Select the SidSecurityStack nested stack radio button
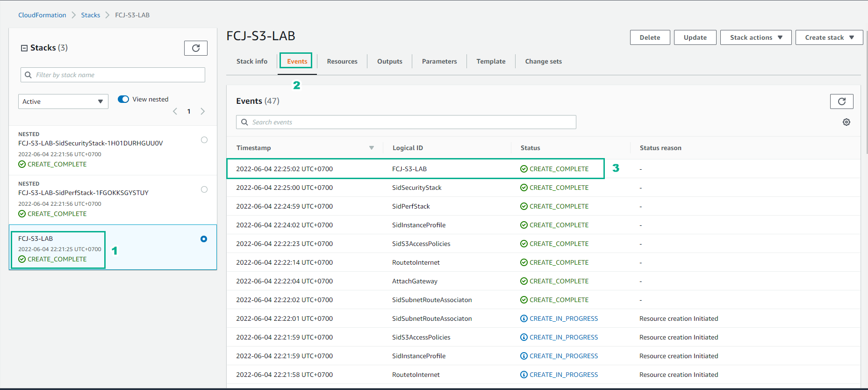The width and height of the screenshot is (868, 390). pos(204,140)
